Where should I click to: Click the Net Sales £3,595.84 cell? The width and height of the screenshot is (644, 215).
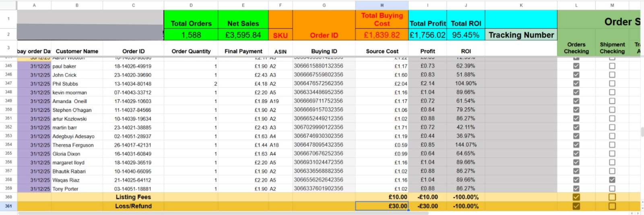pyautogui.click(x=243, y=35)
